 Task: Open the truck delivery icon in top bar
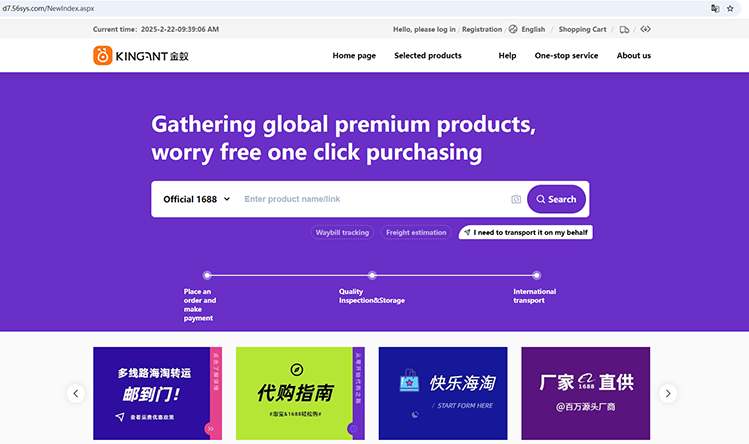tap(624, 30)
